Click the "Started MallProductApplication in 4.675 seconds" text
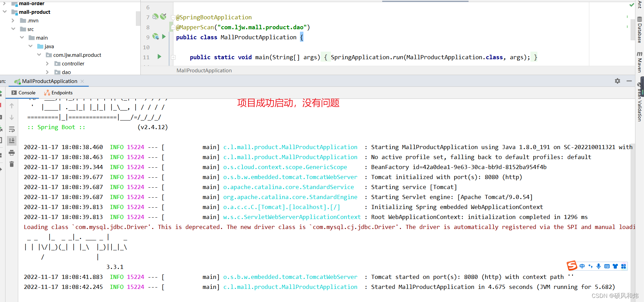The height and width of the screenshot is (302, 644). click(452, 287)
